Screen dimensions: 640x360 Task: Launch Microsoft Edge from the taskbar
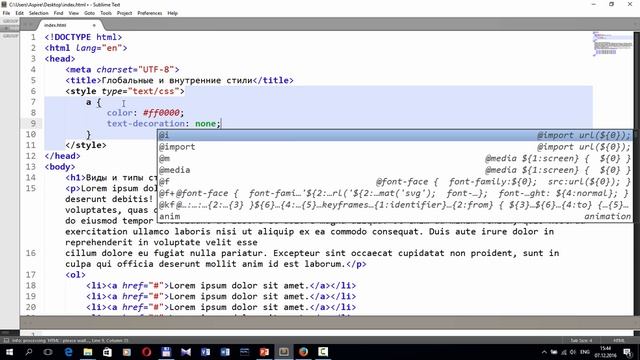[x=68, y=352]
